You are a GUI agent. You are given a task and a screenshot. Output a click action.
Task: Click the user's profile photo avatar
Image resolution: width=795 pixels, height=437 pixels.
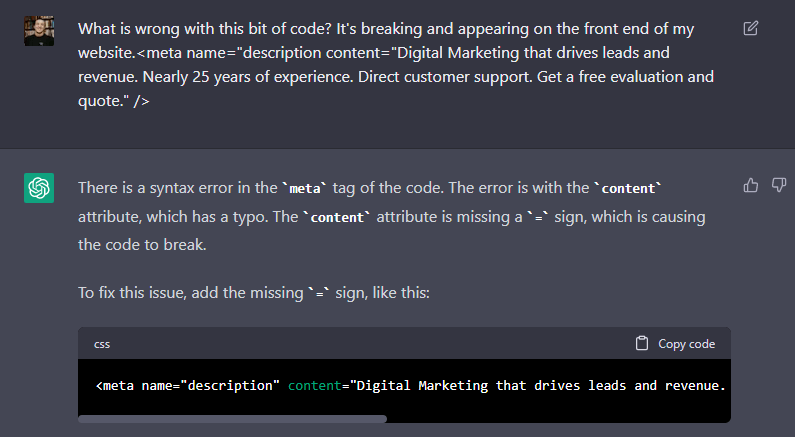[x=39, y=31]
